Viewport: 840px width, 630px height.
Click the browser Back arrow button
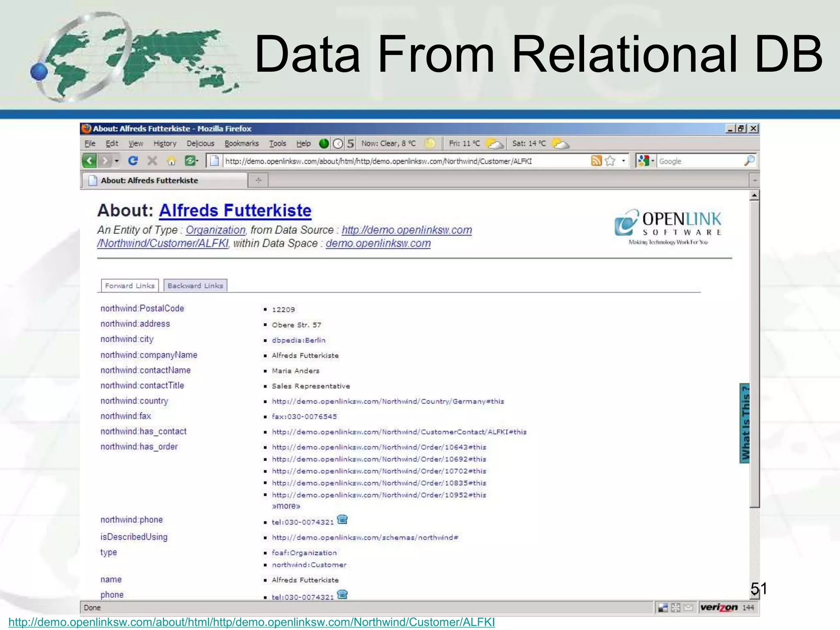point(89,161)
